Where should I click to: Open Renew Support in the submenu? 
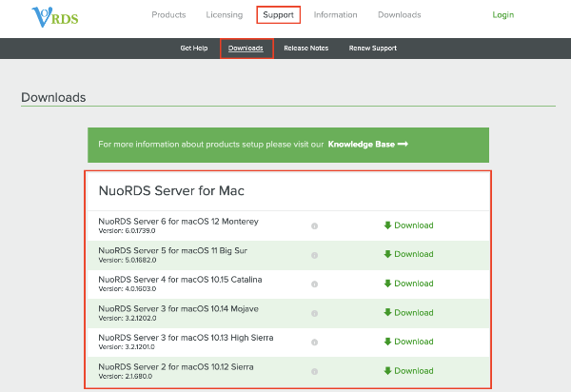pos(373,48)
